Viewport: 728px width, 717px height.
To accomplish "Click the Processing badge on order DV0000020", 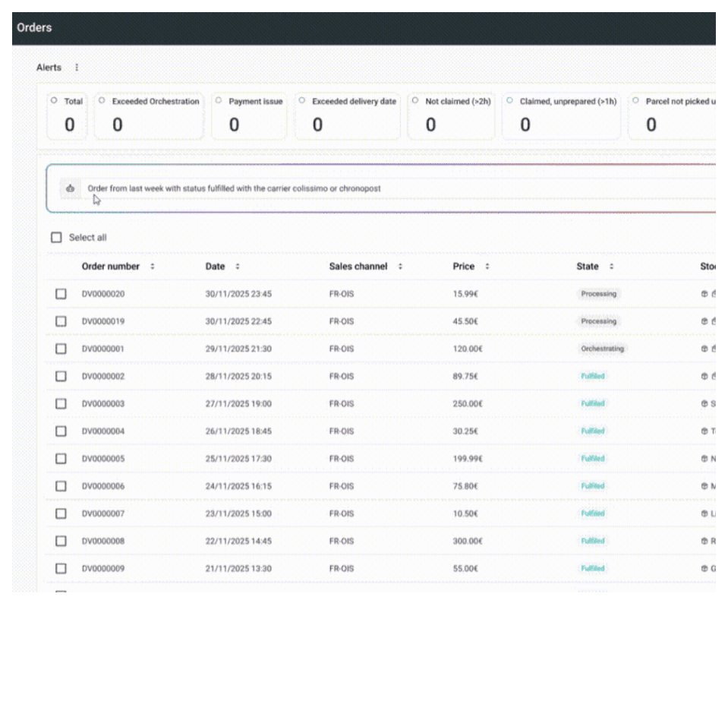I will click(x=598, y=294).
